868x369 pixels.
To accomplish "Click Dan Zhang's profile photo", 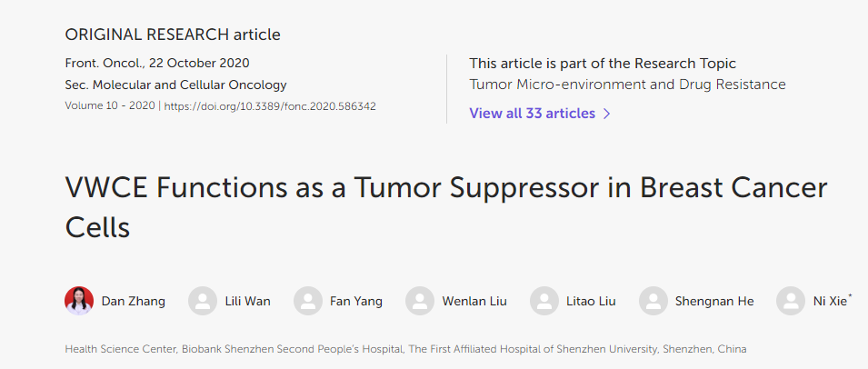I will pos(79,301).
